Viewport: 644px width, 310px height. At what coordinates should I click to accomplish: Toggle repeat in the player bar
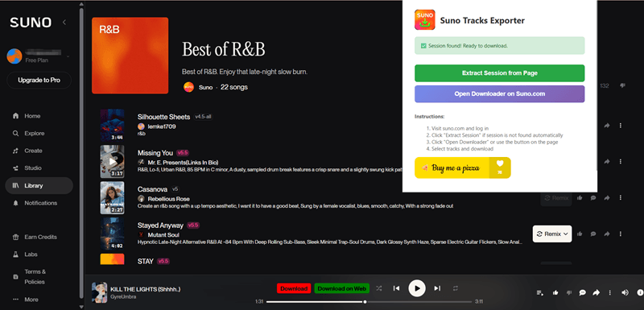[x=455, y=288]
